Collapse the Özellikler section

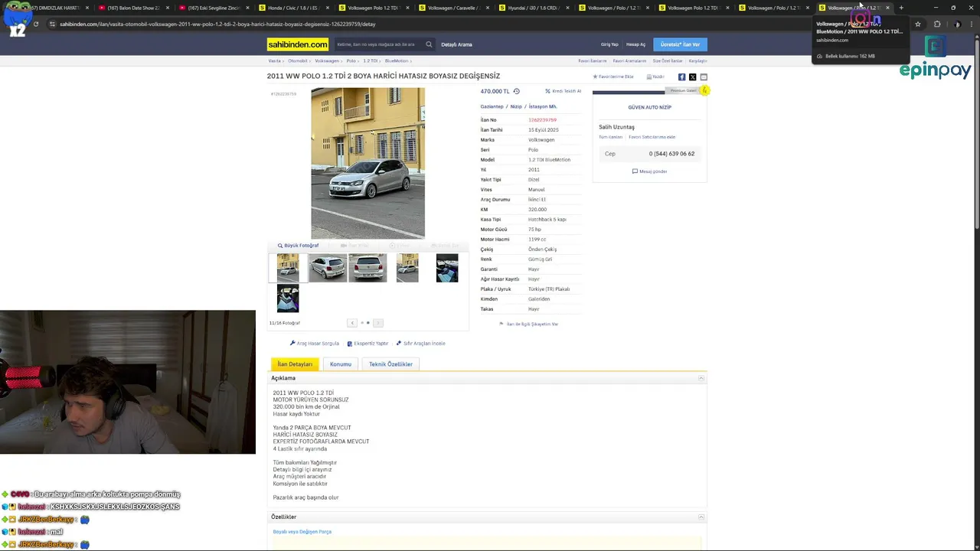pos(701,517)
